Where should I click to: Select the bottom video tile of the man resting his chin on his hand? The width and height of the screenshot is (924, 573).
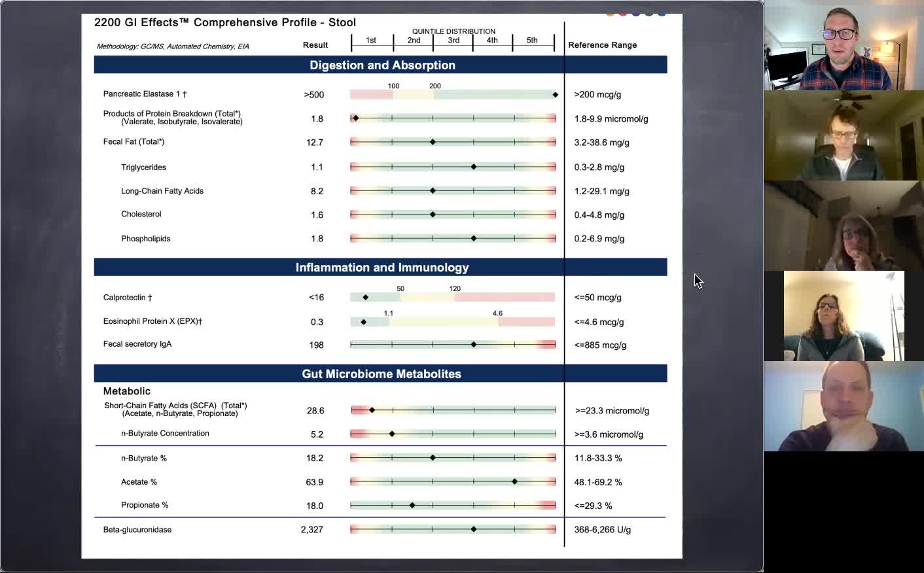(844, 406)
